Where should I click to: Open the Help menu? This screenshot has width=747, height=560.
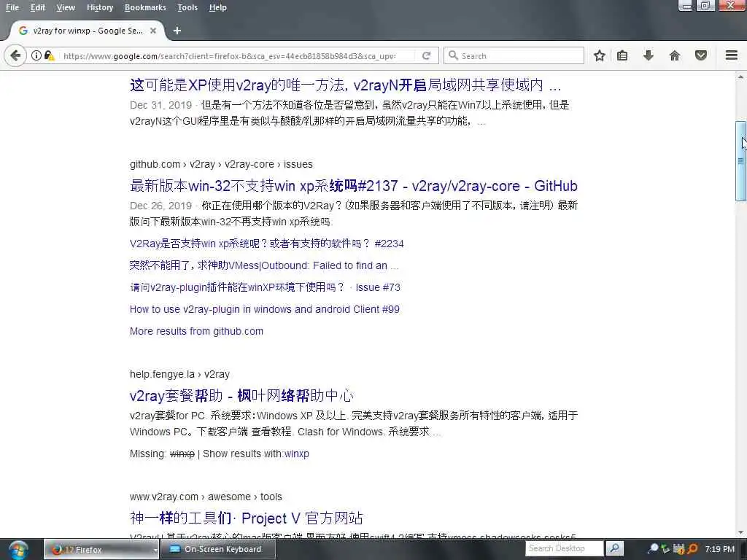[217, 7]
